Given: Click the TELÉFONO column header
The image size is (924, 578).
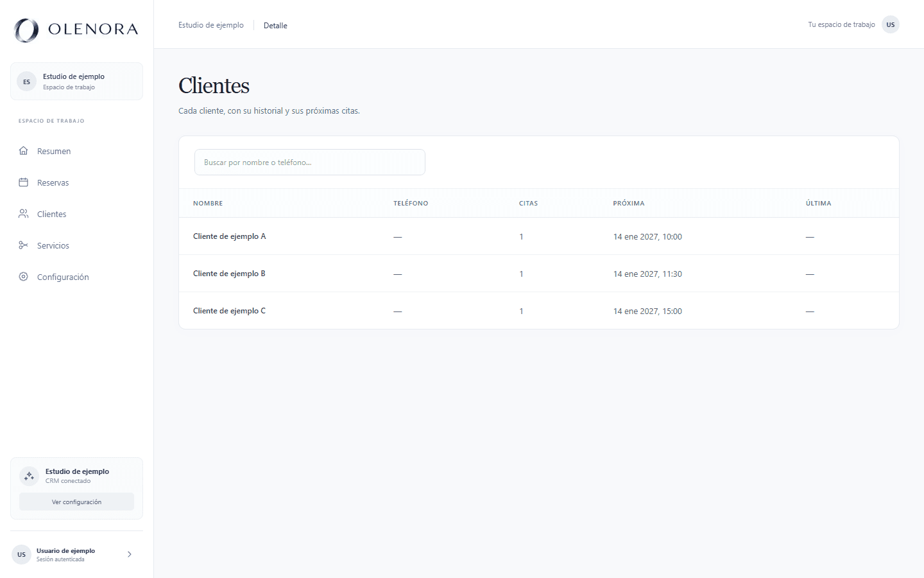Looking at the screenshot, I should pos(411,203).
